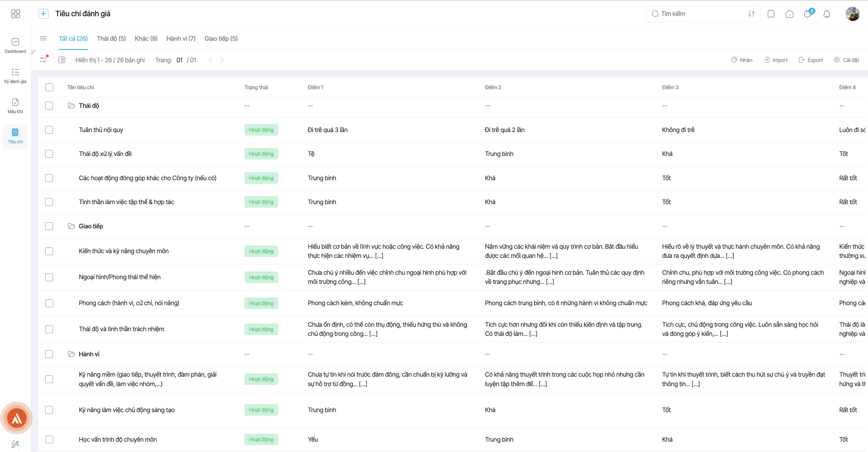Click the notification bell icon
Image resolution: width=868 pixels, height=452 pixels.
(827, 14)
